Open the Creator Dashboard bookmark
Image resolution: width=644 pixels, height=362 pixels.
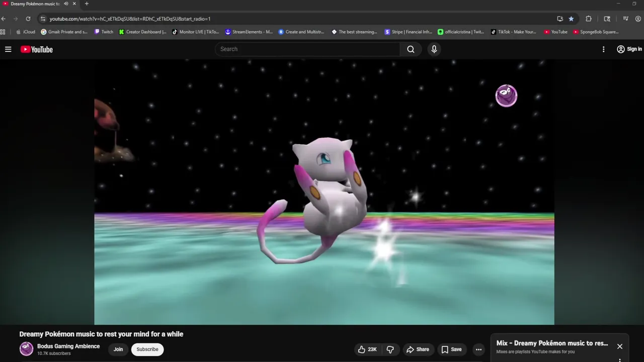(x=143, y=32)
